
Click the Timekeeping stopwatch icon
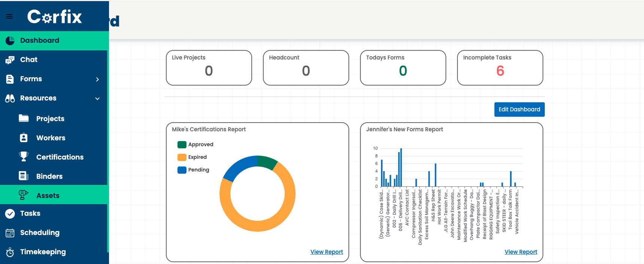point(10,252)
